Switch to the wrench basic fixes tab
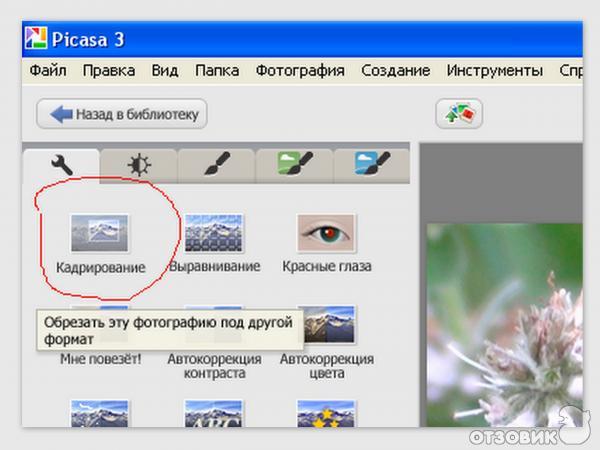 point(61,165)
